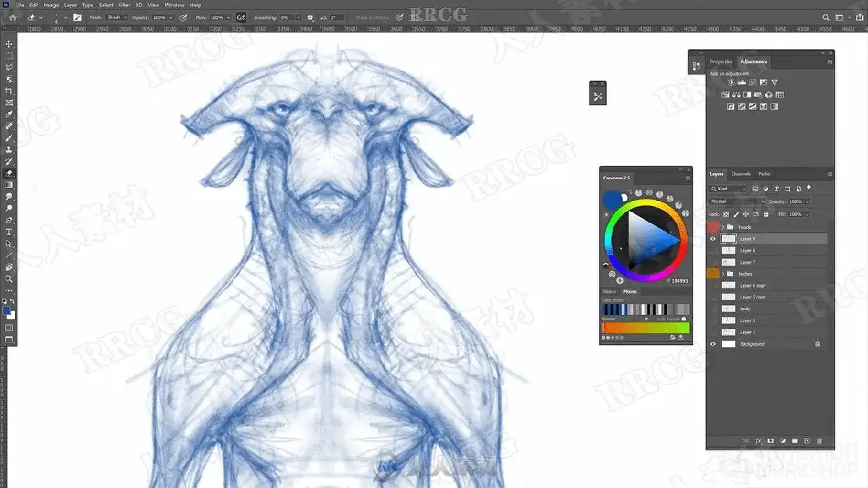Viewport: 868px width, 488px height.
Task: Select the Brush tool
Action: 9,138
